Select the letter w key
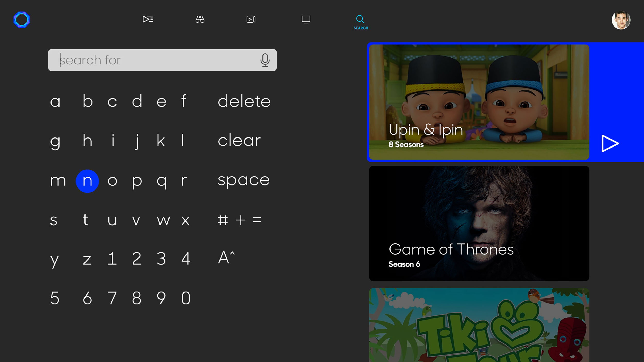644x362 pixels. pyautogui.click(x=163, y=221)
